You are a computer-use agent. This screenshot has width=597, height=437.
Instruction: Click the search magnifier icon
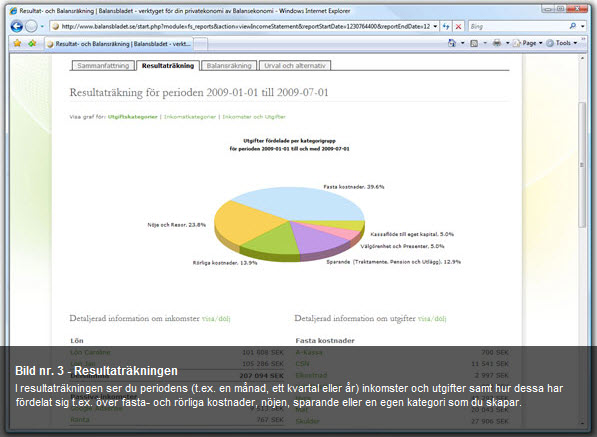coord(573,26)
